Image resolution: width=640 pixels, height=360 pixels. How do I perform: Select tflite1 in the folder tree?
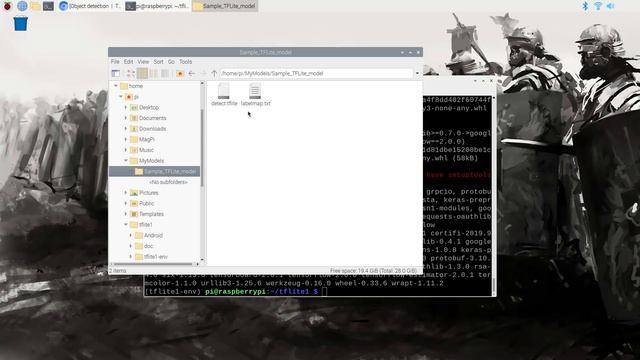146,224
